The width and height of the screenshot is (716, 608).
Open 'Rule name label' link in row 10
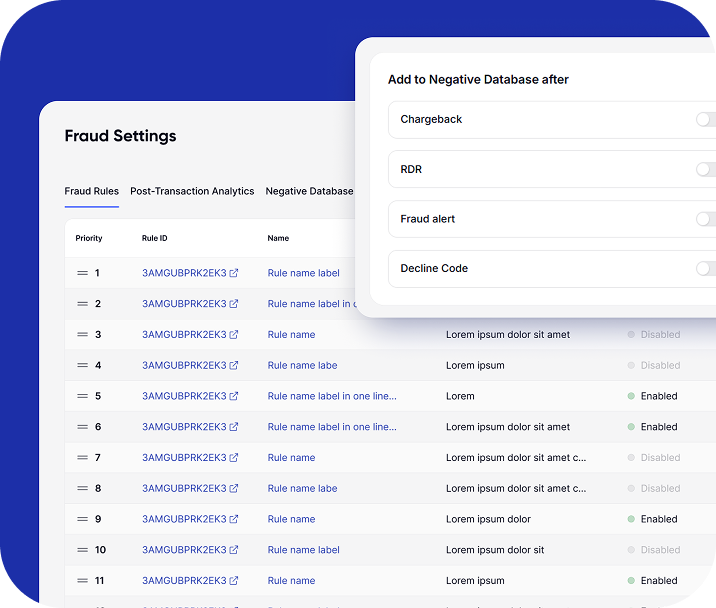pos(304,550)
